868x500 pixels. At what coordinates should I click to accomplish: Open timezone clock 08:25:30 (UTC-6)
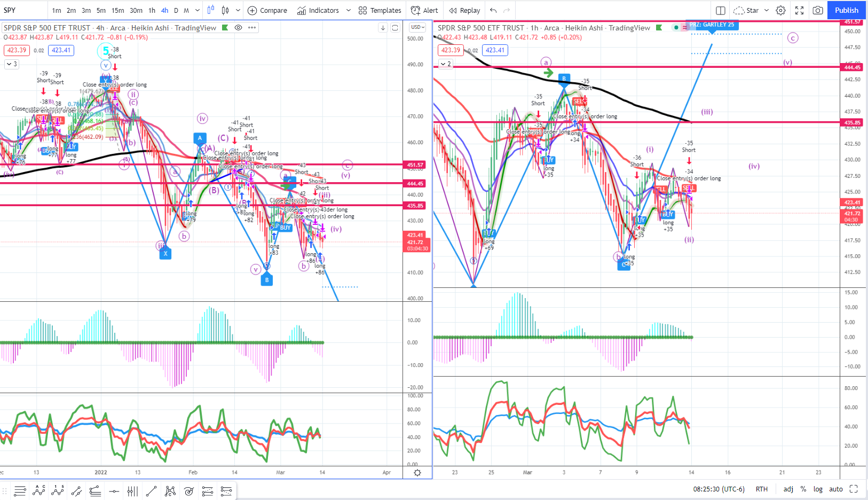click(x=719, y=489)
